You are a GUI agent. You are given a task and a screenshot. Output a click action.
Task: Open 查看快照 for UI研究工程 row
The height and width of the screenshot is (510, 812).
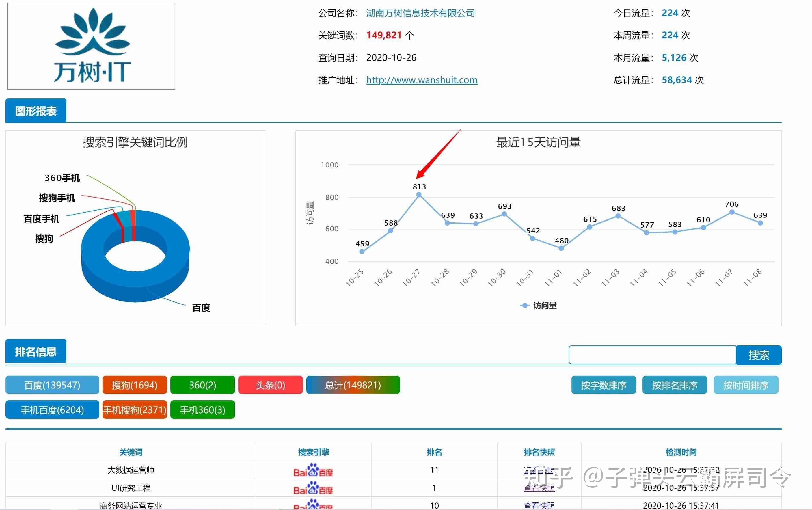[x=539, y=488]
